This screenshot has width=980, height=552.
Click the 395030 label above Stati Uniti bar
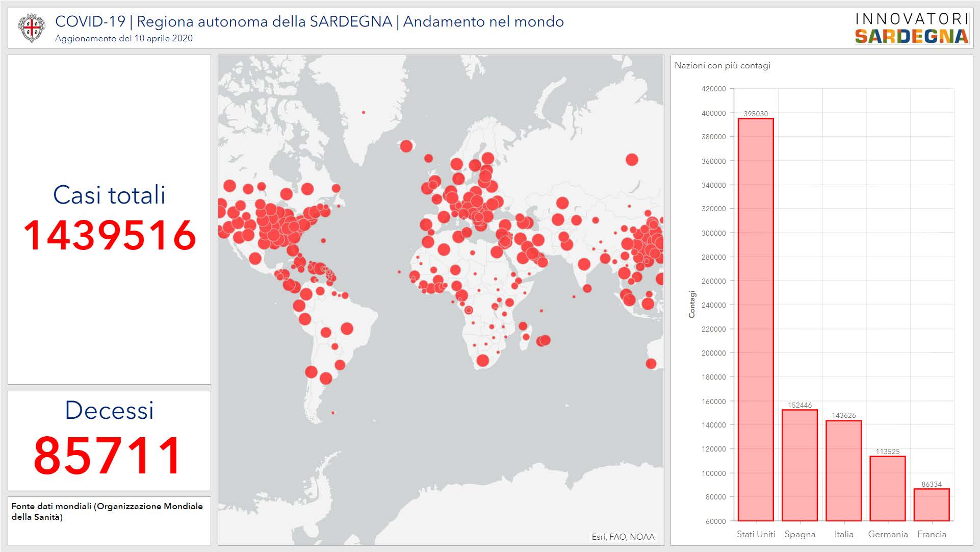(756, 114)
